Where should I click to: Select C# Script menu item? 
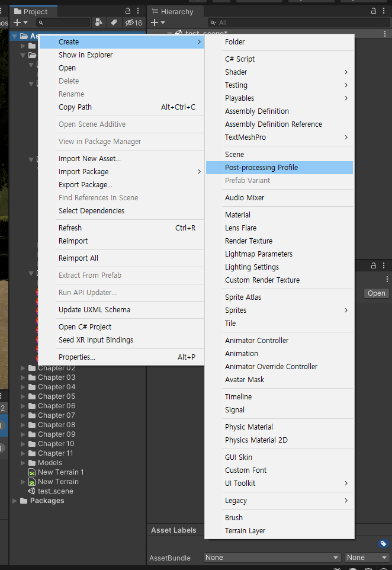coord(279,59)
